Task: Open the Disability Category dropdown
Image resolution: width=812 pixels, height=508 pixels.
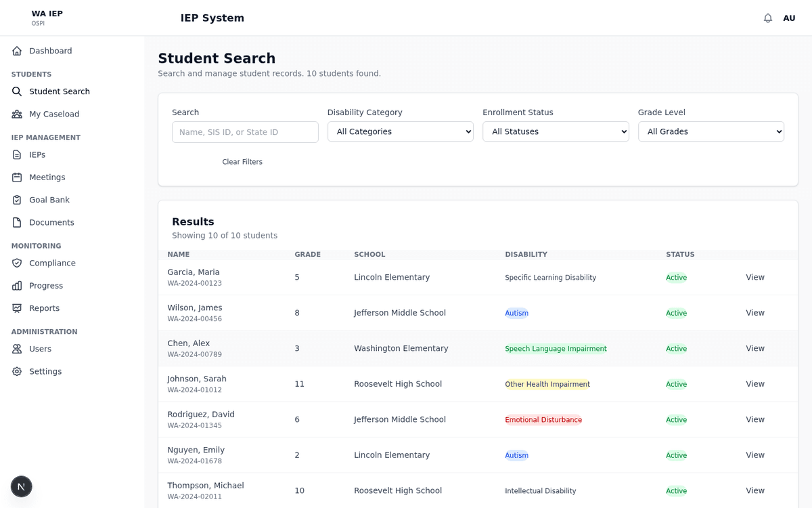Action: click(x=400, y=131)
